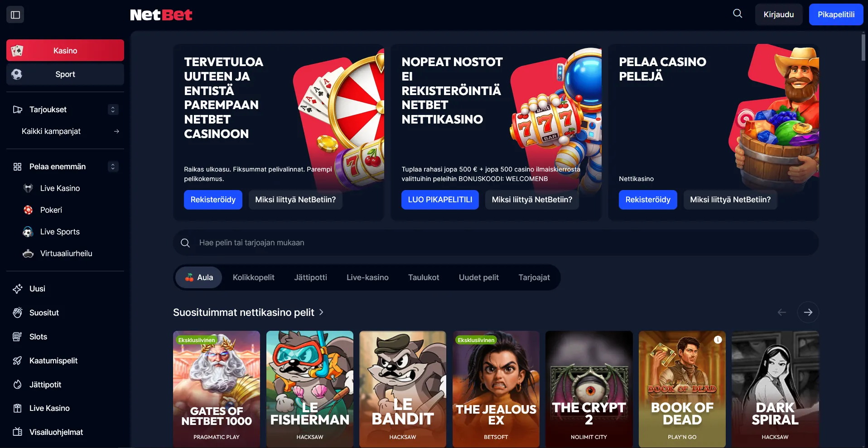Click info icon on Book of Dead
This screenshot has height=448, width=868.
[718, 340]
